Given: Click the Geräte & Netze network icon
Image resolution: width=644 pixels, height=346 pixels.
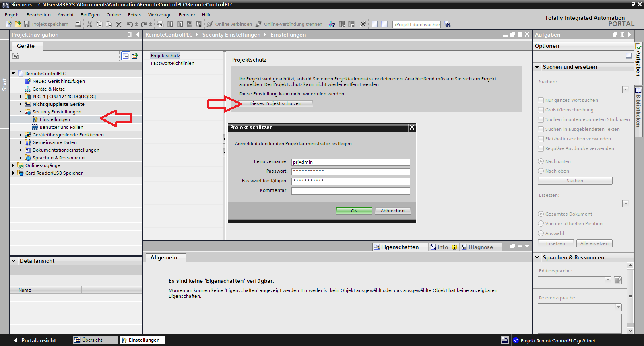Looking at the screenshot, I should point(28,89).
